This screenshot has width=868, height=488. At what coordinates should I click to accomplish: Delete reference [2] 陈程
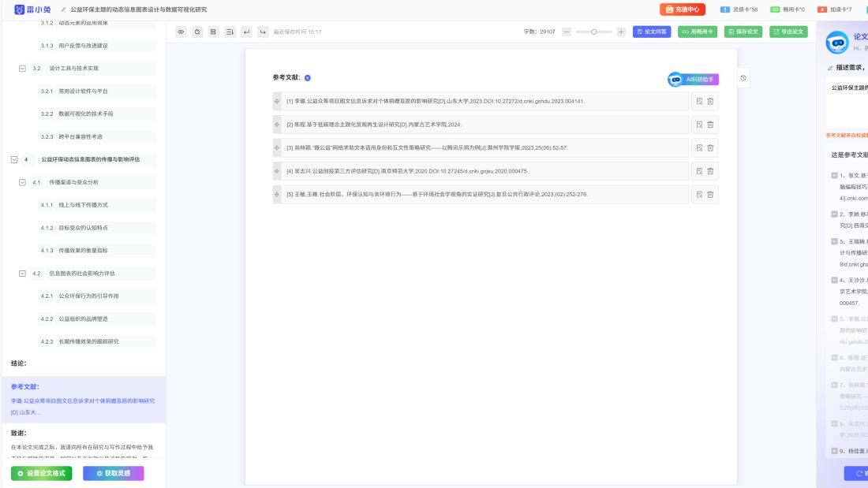710,125
